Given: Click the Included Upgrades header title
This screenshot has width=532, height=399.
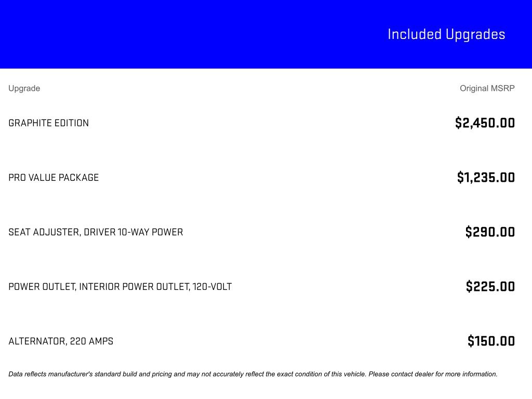Looking at the screenshot, I should (446, 34).
